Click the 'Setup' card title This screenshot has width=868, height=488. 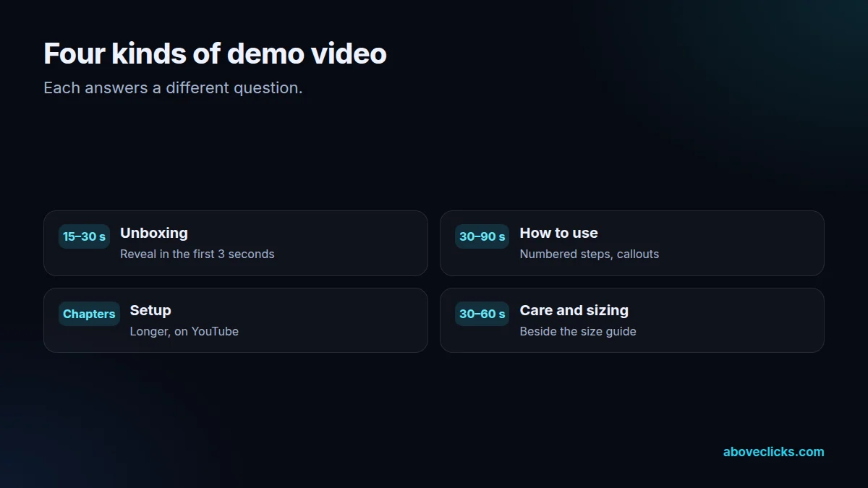coord(150,310)
